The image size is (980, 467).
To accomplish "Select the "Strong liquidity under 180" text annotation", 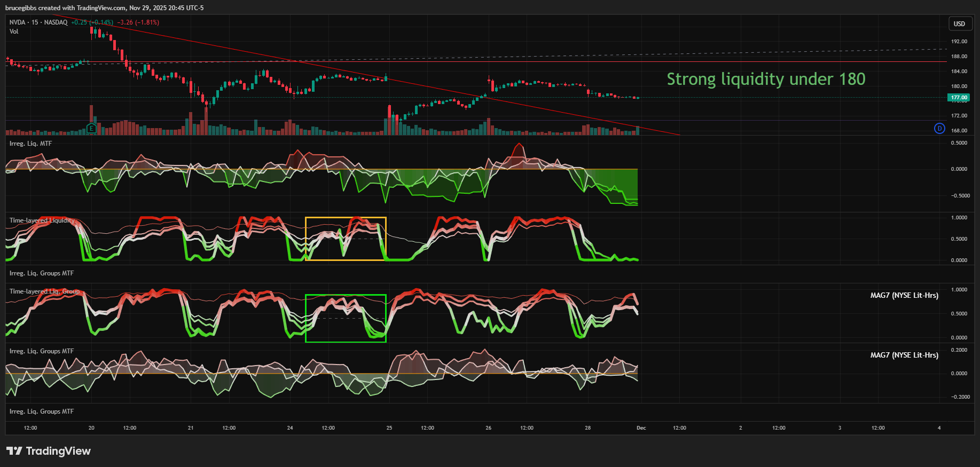I will [765, 79].
